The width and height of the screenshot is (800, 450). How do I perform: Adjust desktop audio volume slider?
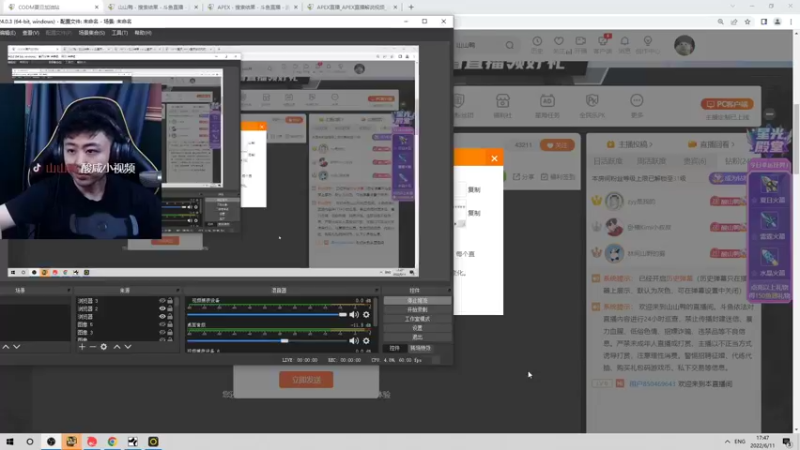point(267,341)
